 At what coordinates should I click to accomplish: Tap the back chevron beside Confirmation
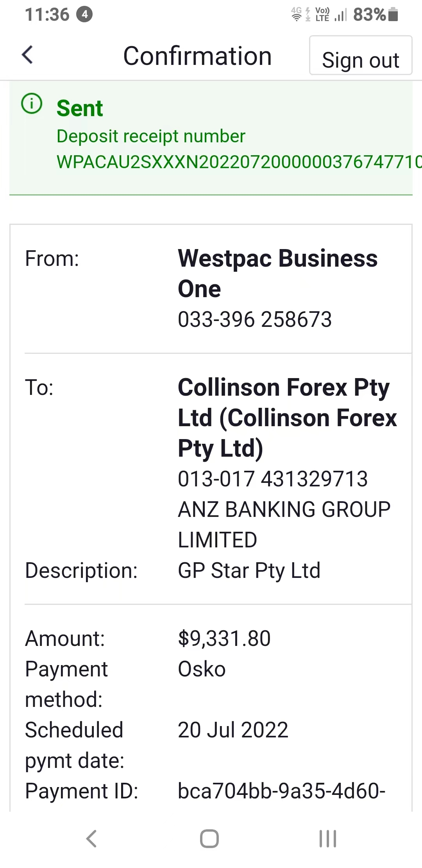coord(27,55)
